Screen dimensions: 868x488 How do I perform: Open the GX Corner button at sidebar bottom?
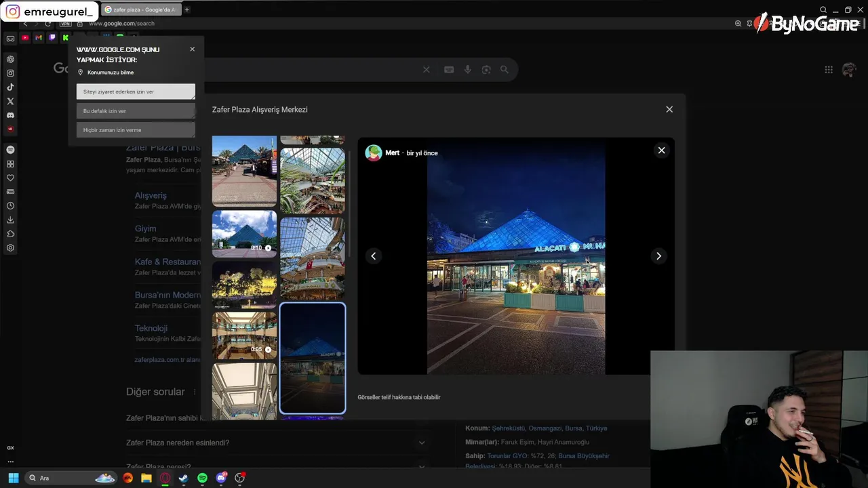[10, 448]
